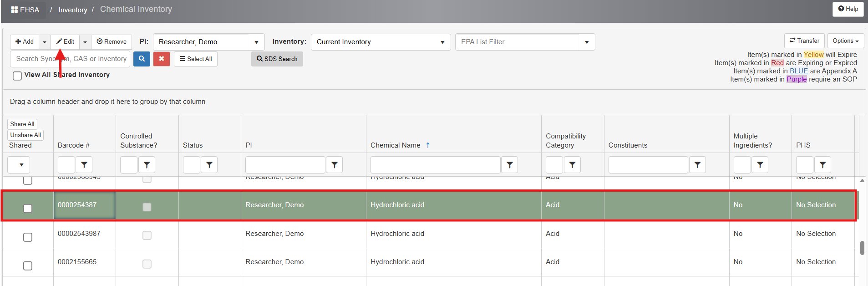Click the Chemical Name sort arrow
Screen dimensions: 868x286
tap(428, 145)
